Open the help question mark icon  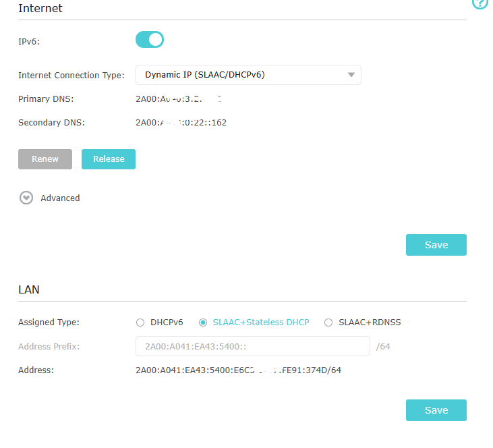pos(480,3)
